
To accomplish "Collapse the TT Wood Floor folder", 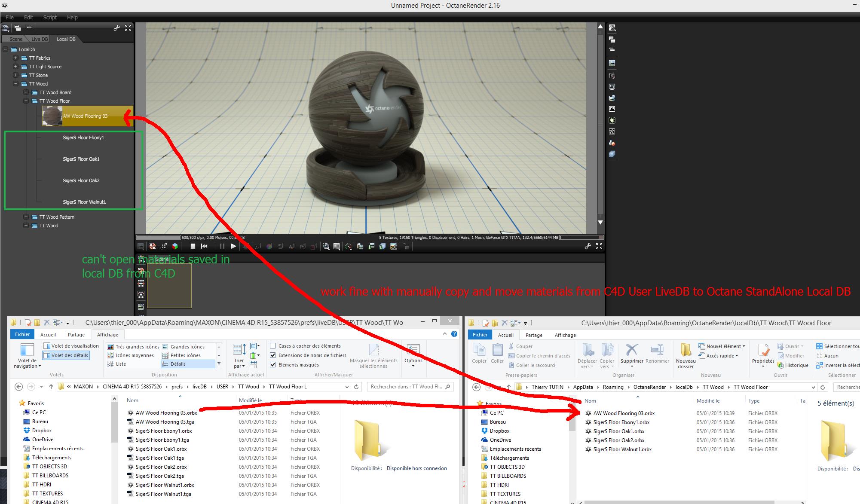I will [26, 101].
